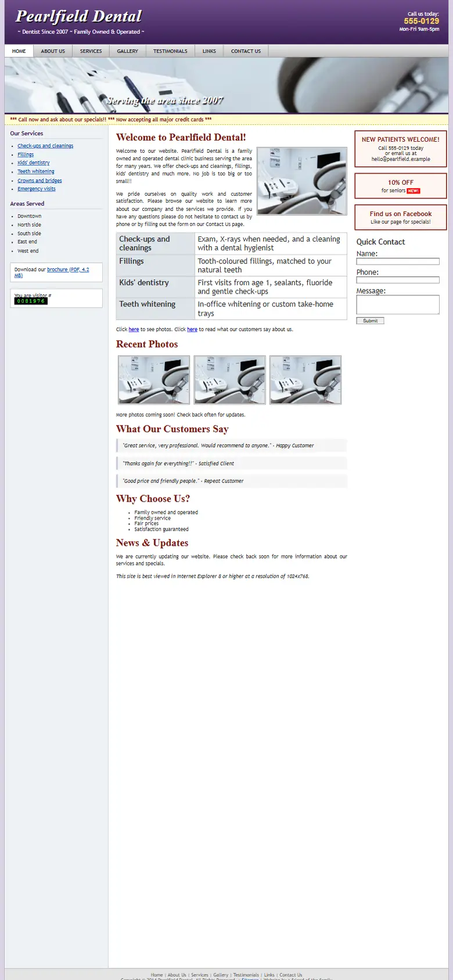The width and height of the screenshot is (453, 980).
Task: Open the Gallery link in the footer
Action: coord(221,975)
